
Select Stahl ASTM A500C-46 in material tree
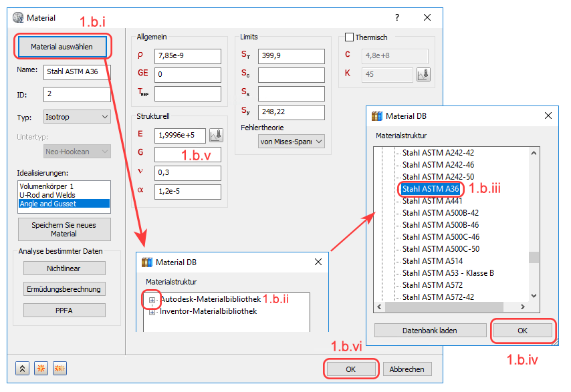441,236
